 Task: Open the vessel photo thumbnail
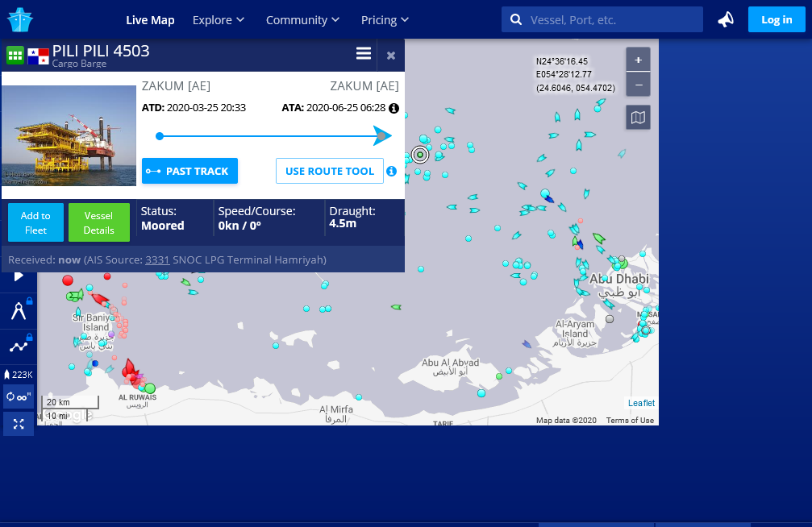[x=69, y=135]
